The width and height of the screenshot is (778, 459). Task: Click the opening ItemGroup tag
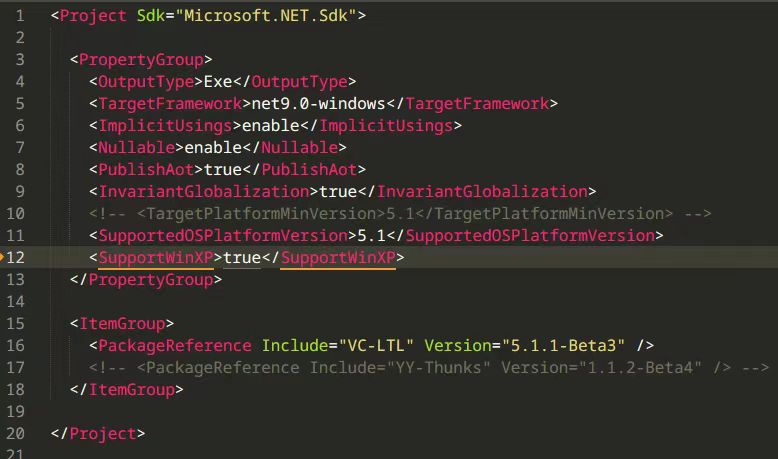(x=122, y=324)
